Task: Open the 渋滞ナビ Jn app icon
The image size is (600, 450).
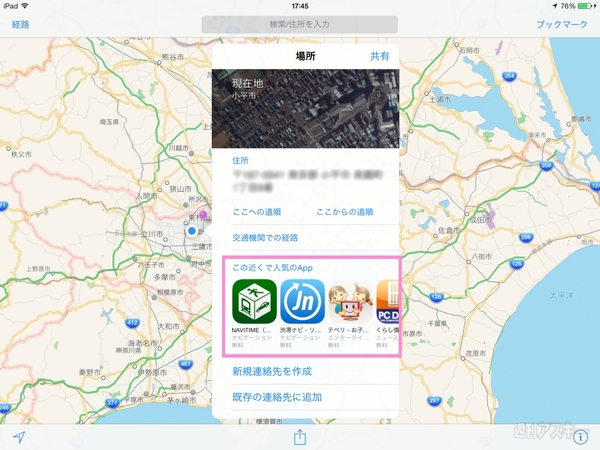Action: [x=302, y=302]
